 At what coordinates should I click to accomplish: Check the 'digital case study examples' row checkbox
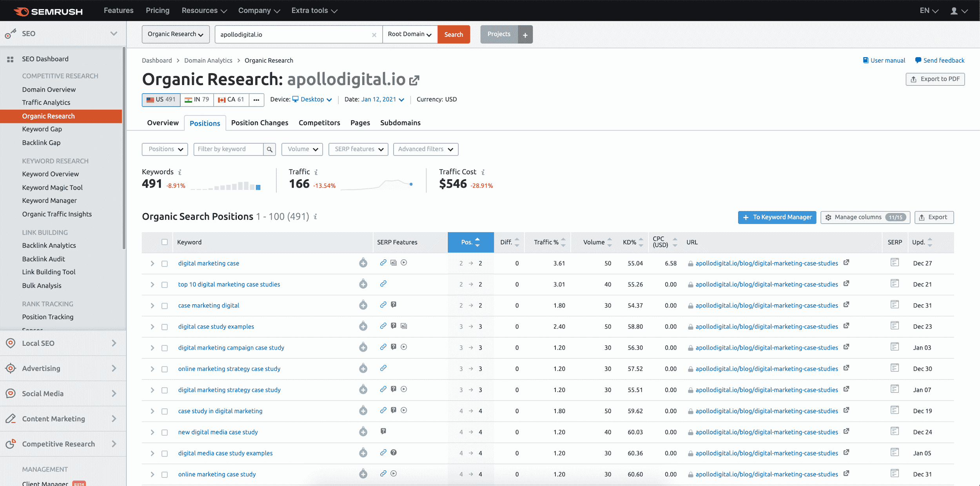click(x=165, y=327)
